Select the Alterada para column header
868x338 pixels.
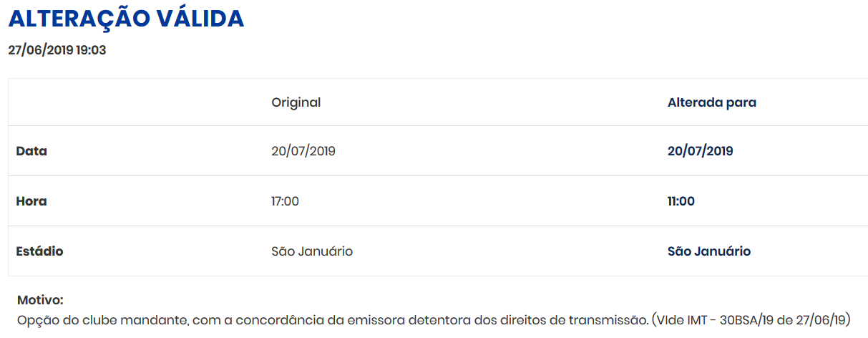pos(711,102)
